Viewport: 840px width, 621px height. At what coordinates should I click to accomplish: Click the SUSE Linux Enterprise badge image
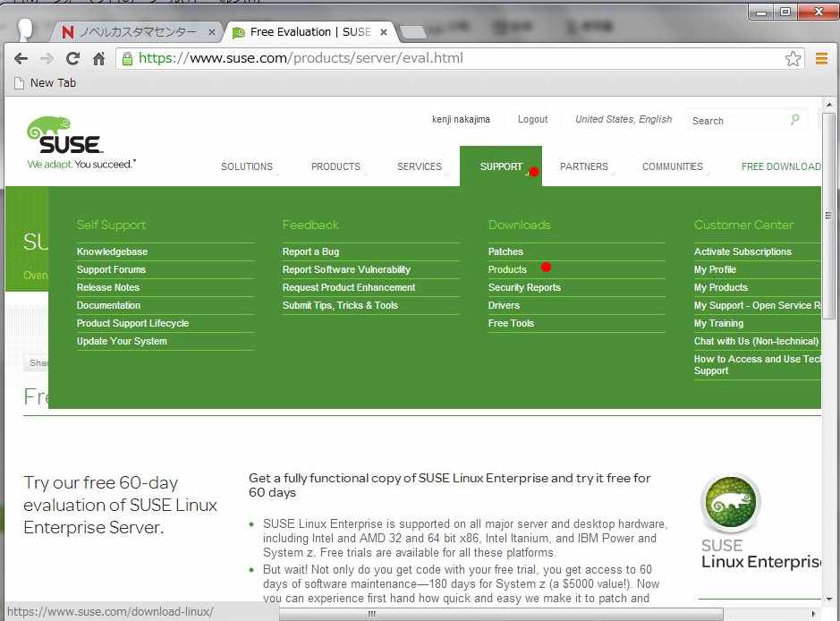(x=731, y=504)
